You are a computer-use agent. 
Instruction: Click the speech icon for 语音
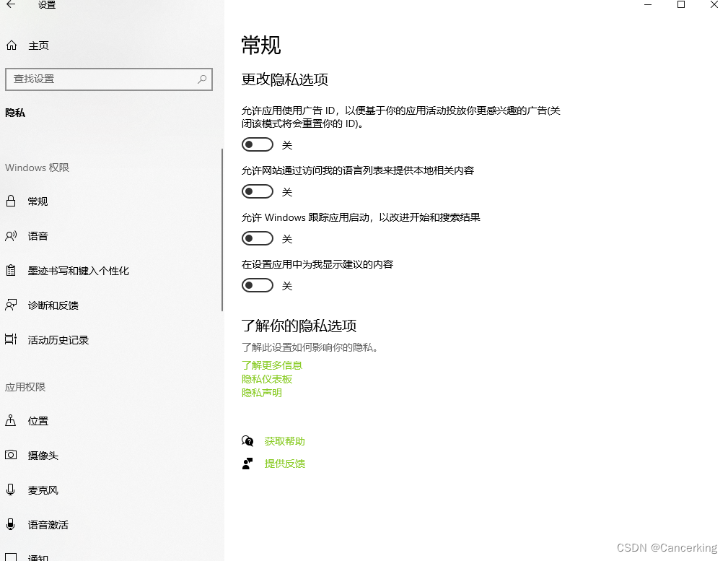point(11,236)
